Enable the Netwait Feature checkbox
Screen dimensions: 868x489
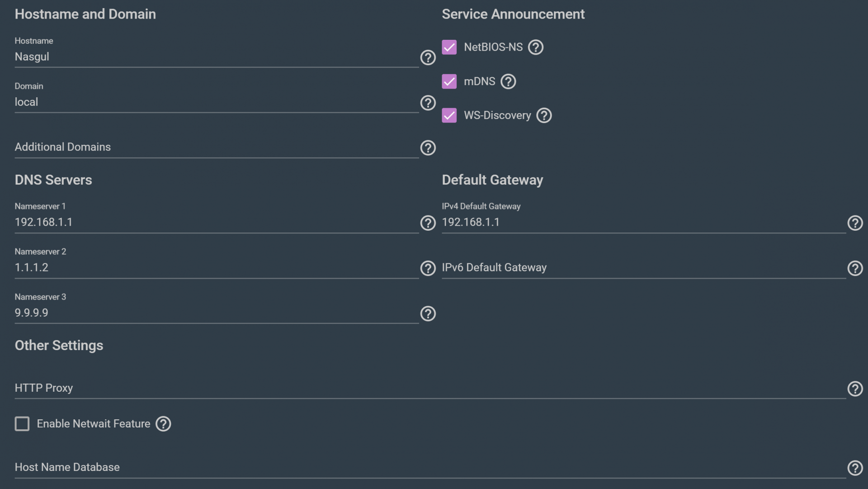pos(22,424)
